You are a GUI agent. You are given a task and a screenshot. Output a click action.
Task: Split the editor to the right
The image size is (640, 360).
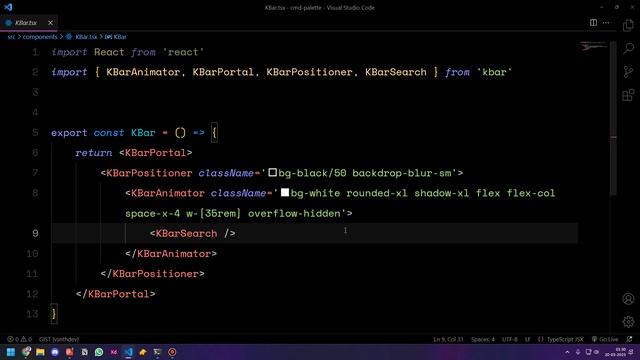tap(593, 23)
